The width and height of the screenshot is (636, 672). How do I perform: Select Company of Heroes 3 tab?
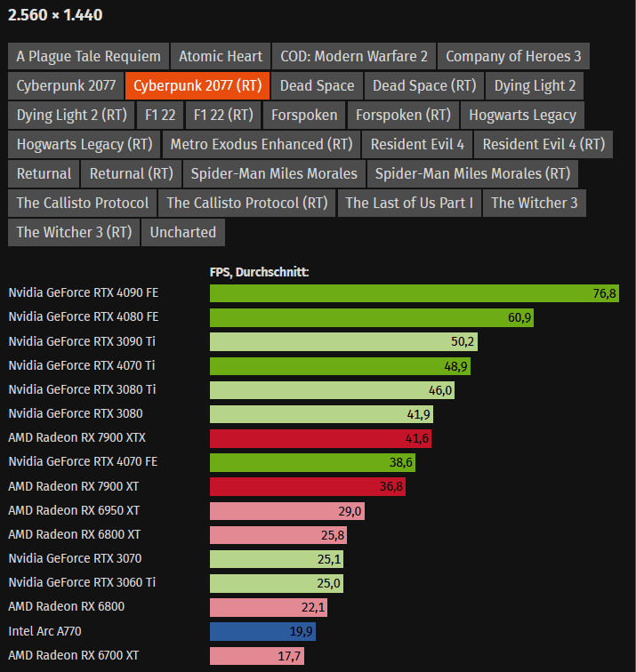(513, 56)
